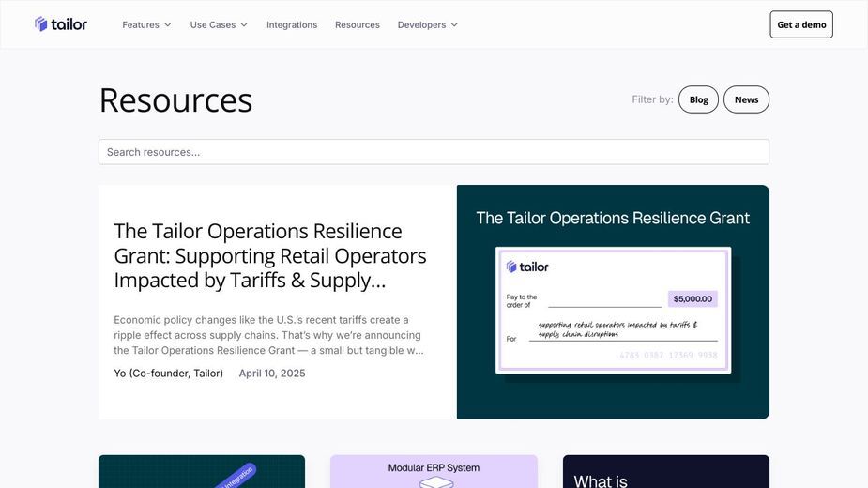
Task: Filter resources by News
Action: (x=746, y=99)
